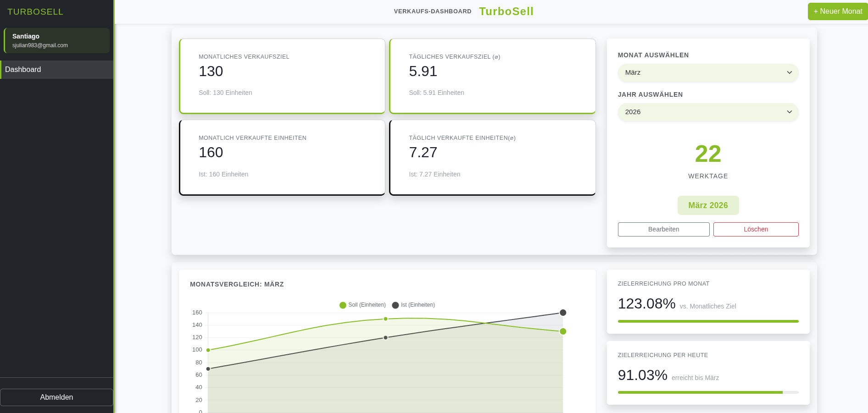Click the Täglich verkaufte Einheiten value 7.27
Screen dimensions: 868x413
[x=423, y=153]
